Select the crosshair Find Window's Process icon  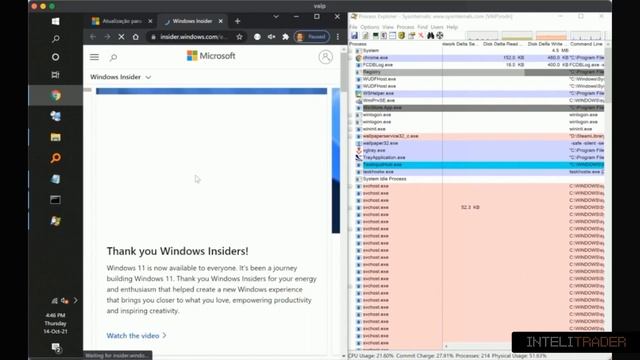(x=440, y=36)
